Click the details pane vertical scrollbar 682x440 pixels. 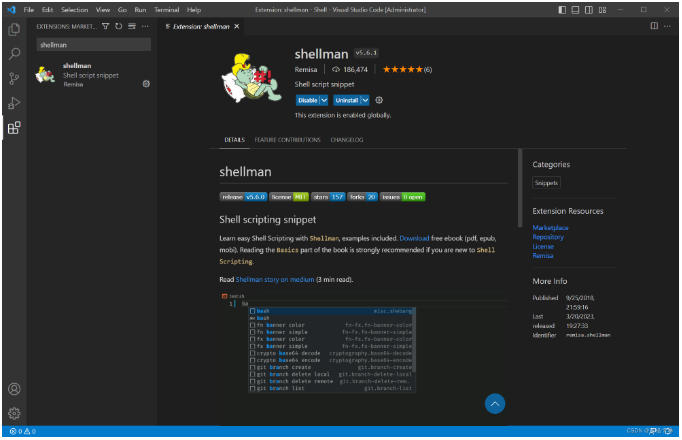pos(520,188)
